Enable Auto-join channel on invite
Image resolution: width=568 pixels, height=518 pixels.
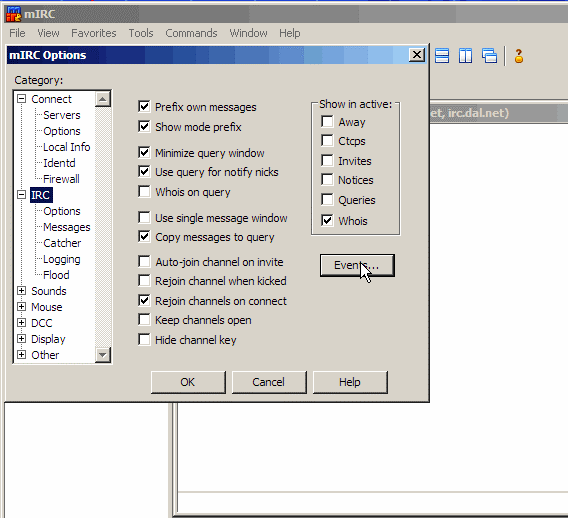144,261
